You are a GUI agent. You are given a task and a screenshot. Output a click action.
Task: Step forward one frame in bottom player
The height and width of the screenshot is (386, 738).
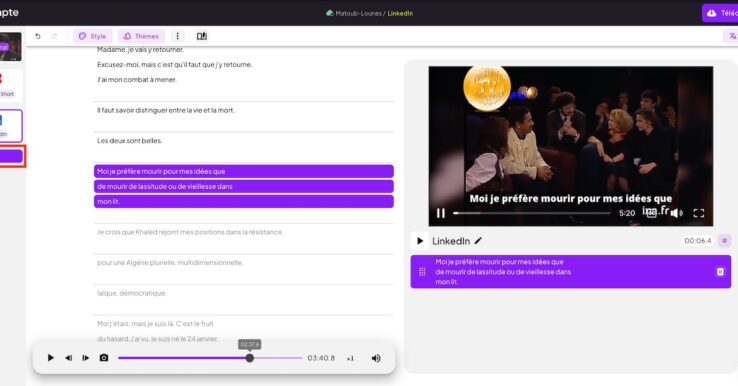86,358
